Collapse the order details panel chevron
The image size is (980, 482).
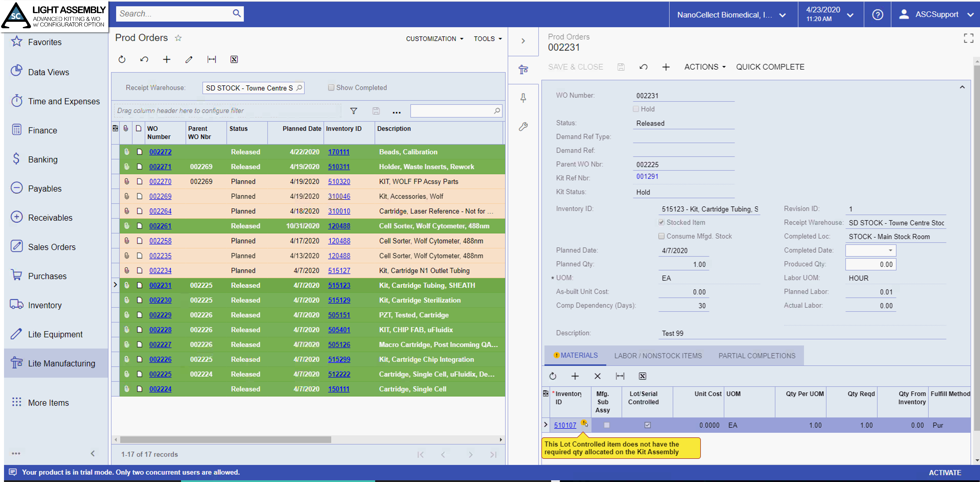click(x=962, y=87)
